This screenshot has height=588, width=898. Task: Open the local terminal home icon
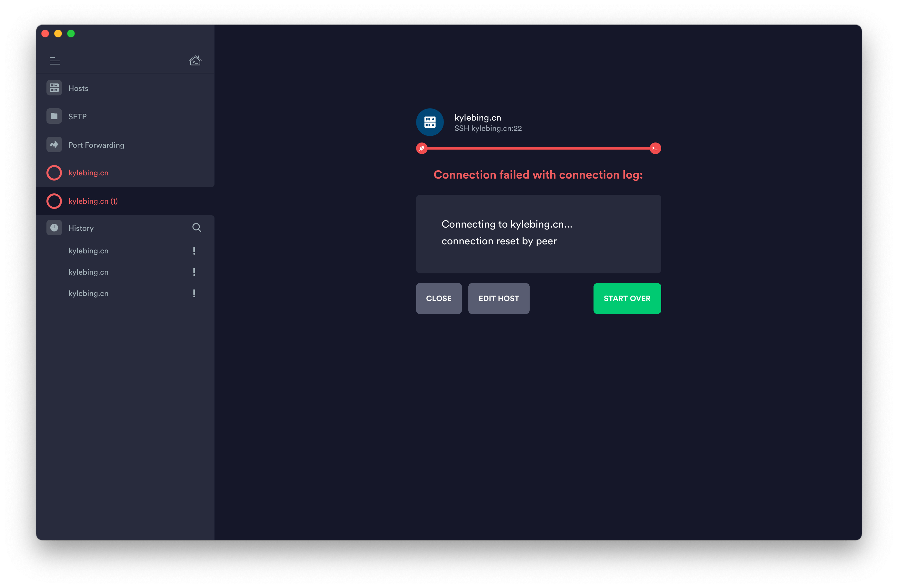coord(195,60)
